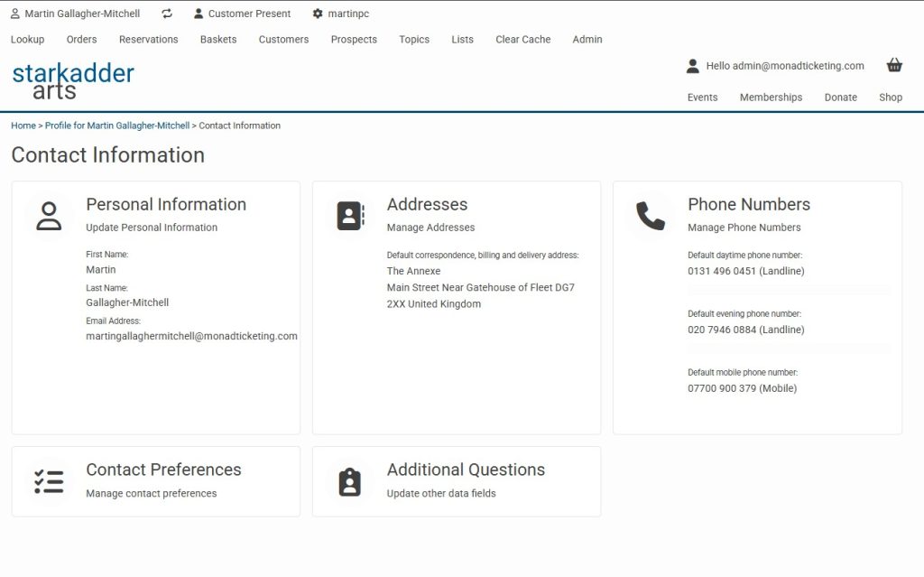Click Update Personal Information link
The height and width of the screenshot is (577, 924).
pyautogui.click(x=152, y=228)
